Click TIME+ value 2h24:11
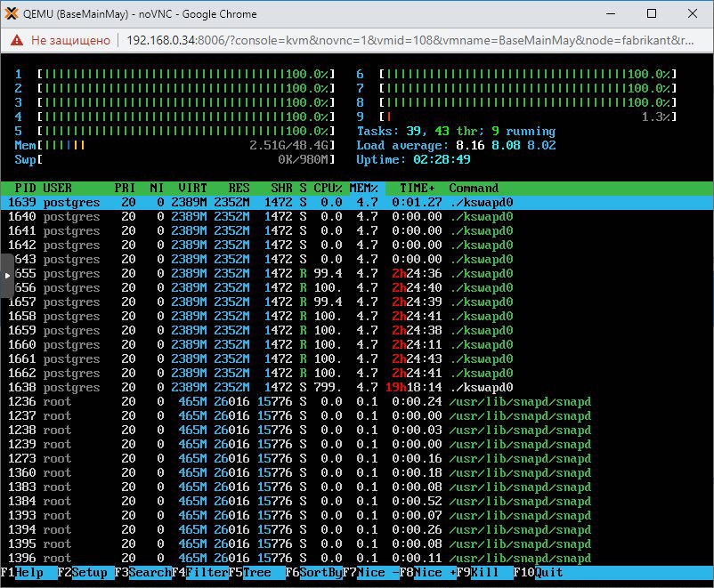Viewport: 714px width, 588px height. pos(417,345)
